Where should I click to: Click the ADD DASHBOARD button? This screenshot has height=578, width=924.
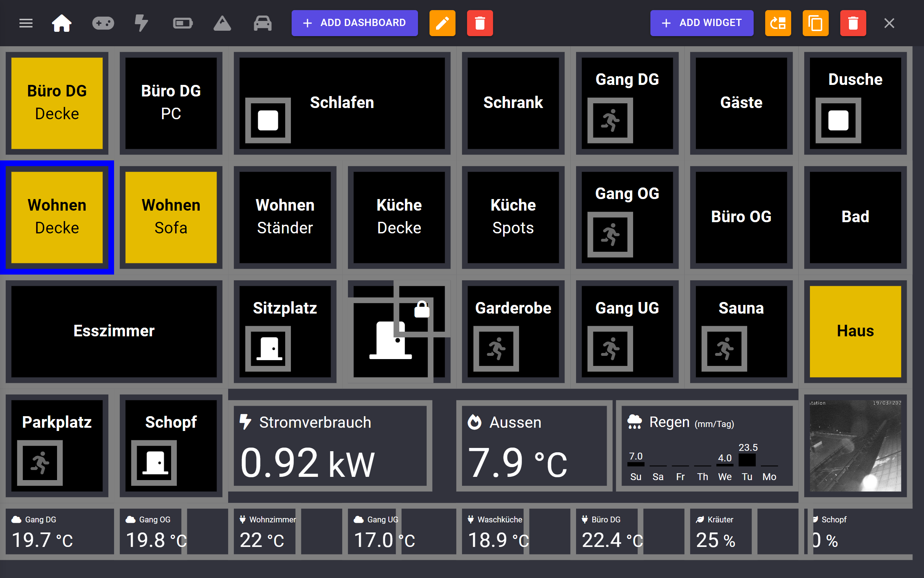(x=354, y=23)
